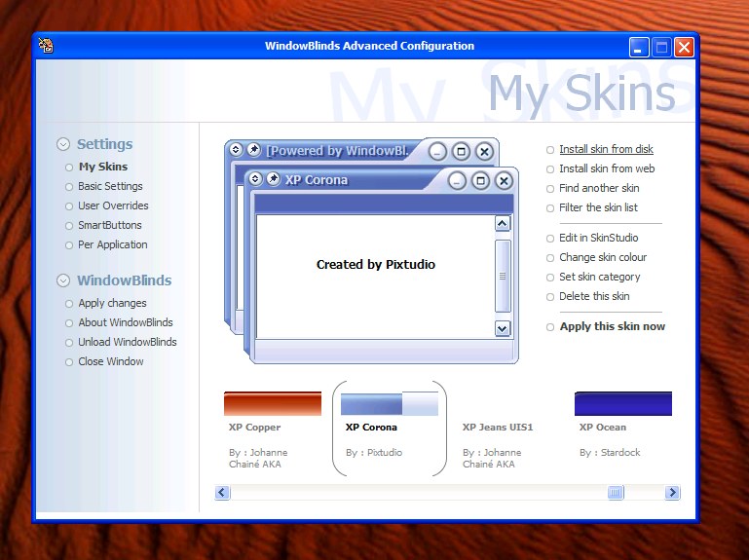
Task: Select the XP Corona skin thumbnail
Action: coord(390,404)
